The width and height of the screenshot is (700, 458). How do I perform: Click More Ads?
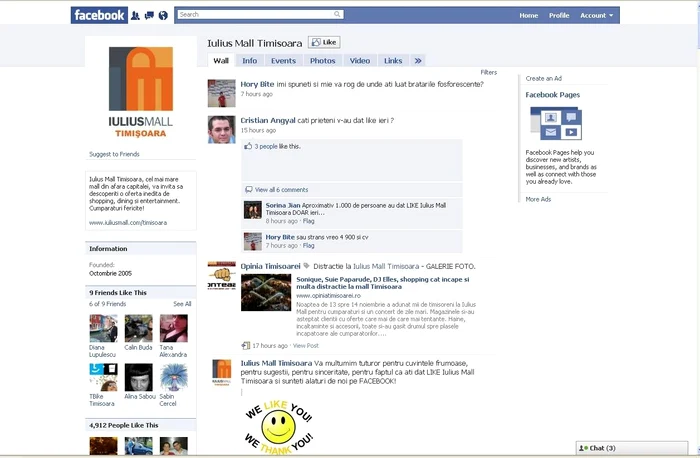pyautogui.click(x=538, y=199)
